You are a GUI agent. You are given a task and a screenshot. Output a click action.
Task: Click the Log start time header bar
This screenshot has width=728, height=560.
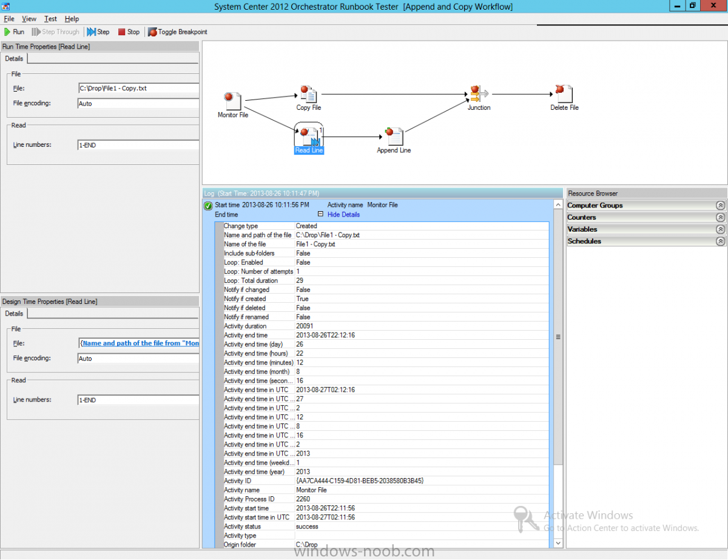point(383,194)
